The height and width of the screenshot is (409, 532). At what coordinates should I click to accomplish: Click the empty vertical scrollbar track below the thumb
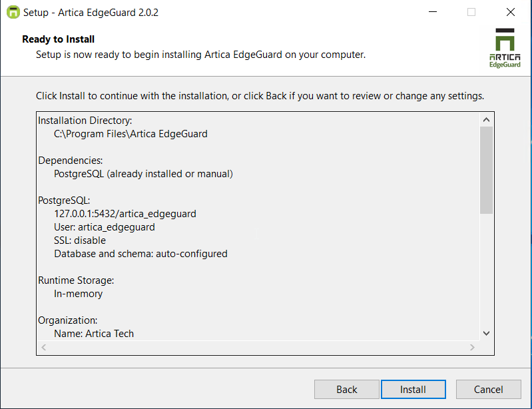click(486, 270)
